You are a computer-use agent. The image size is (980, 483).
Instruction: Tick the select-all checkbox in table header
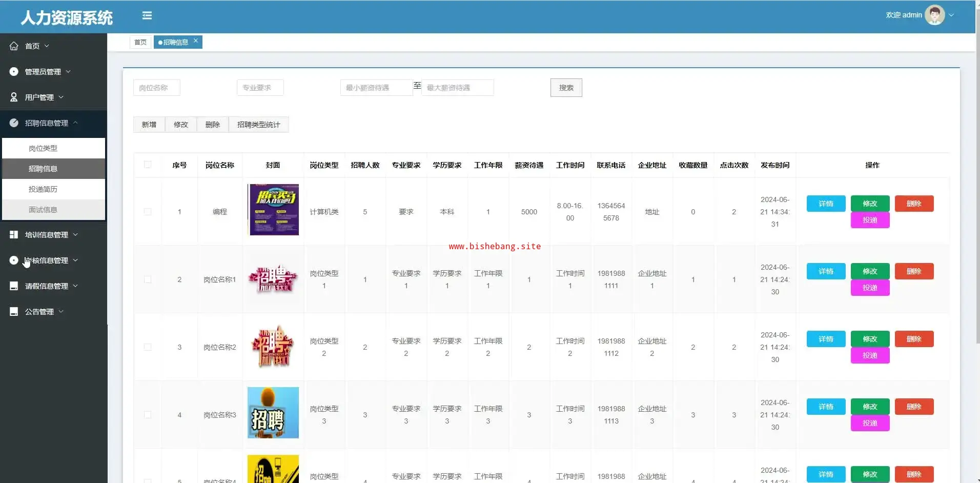[x=148, y=165]
